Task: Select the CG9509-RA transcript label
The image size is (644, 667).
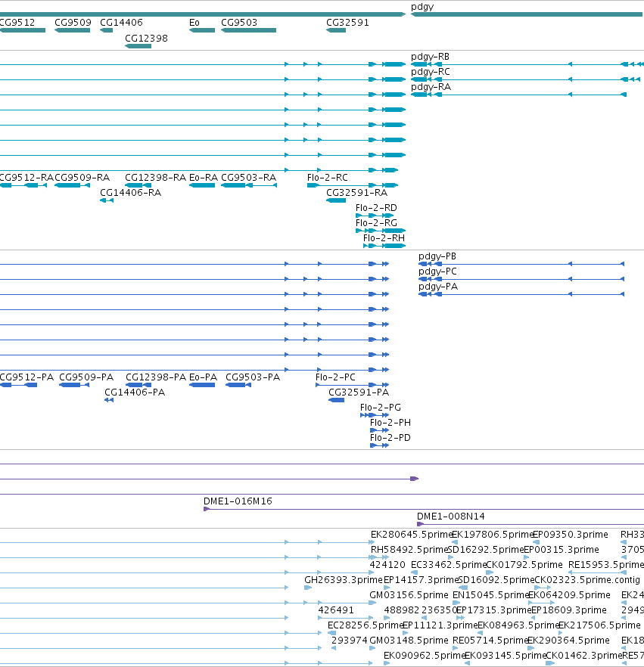Action: click(82, 178)
